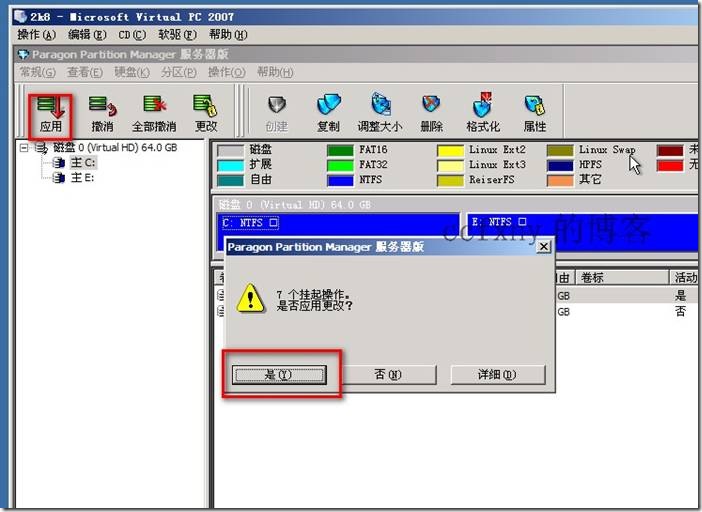The width and height of the screenshot is (702, 512).
Task: Click the Linux Ext3 pale yellow swatch
Action: coord(450,166)
